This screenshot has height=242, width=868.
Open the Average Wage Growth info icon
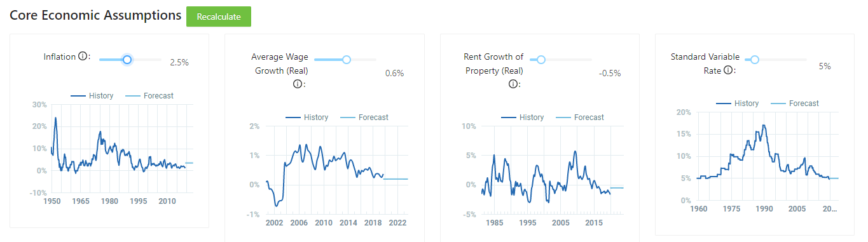(297, 84)
